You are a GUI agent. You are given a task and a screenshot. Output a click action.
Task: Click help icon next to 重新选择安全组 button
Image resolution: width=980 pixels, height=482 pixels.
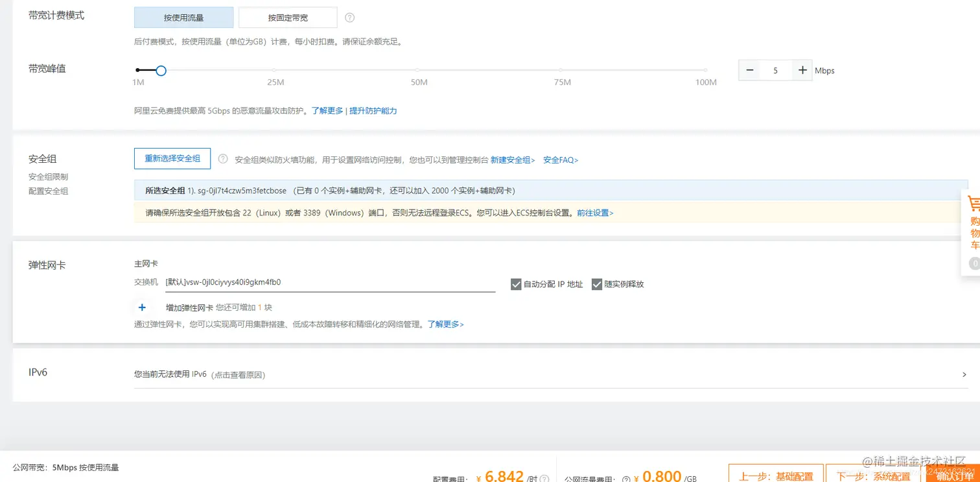point(222,158)
